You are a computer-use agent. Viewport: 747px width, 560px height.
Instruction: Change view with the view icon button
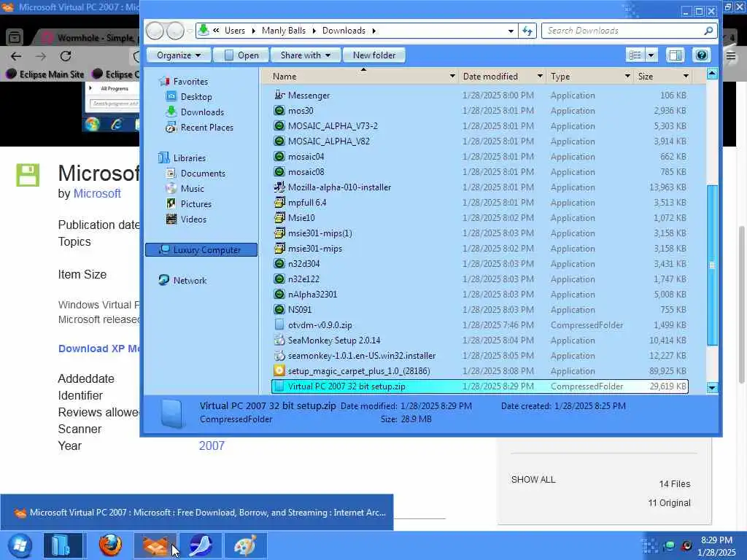(x=635, y=55)
